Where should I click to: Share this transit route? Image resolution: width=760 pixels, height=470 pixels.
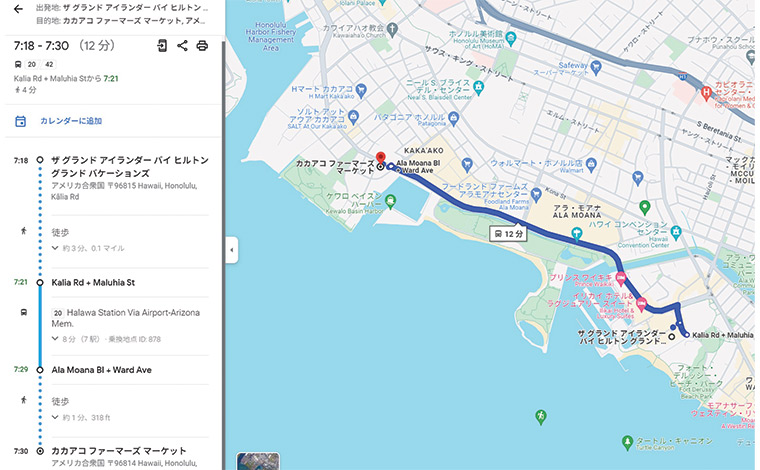pyautogui.click(x=182, y=45)
